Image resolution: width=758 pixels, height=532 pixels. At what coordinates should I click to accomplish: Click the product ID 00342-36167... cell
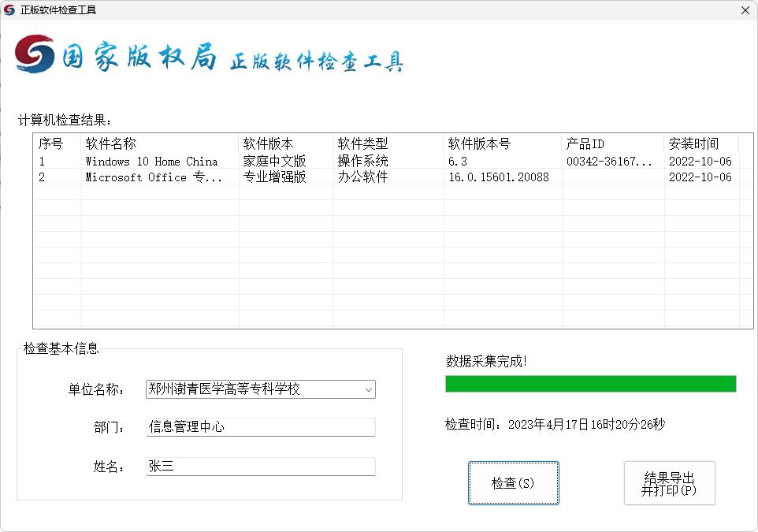point(609,161)
